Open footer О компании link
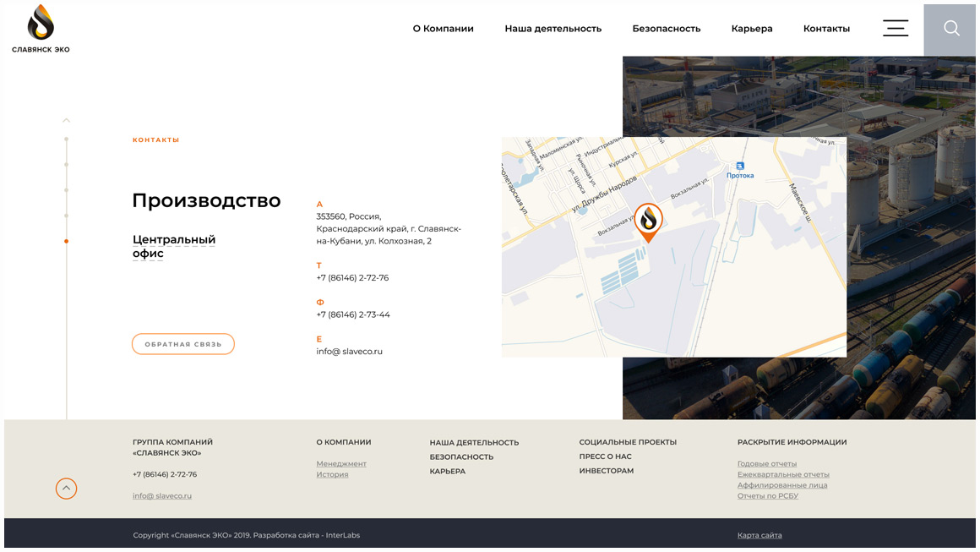980x552 pixels. tap(344, 442)
